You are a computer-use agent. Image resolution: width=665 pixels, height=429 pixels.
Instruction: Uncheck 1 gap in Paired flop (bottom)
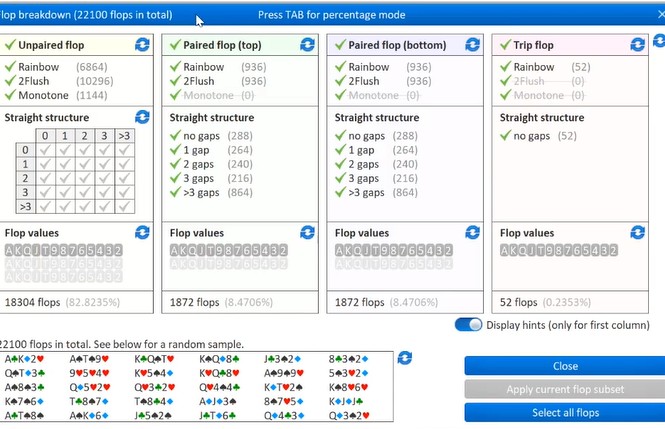[x=340, y=150]
